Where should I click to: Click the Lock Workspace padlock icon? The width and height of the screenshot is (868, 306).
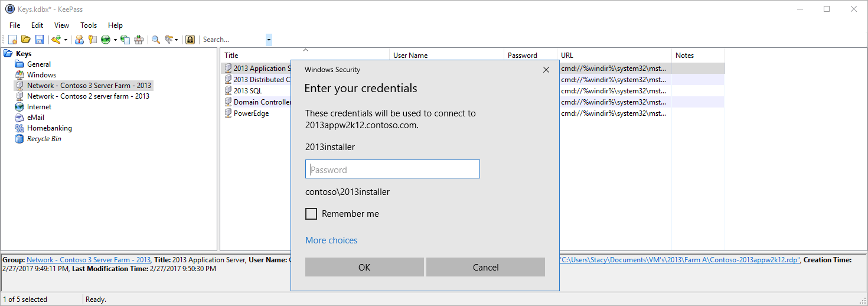190,40
